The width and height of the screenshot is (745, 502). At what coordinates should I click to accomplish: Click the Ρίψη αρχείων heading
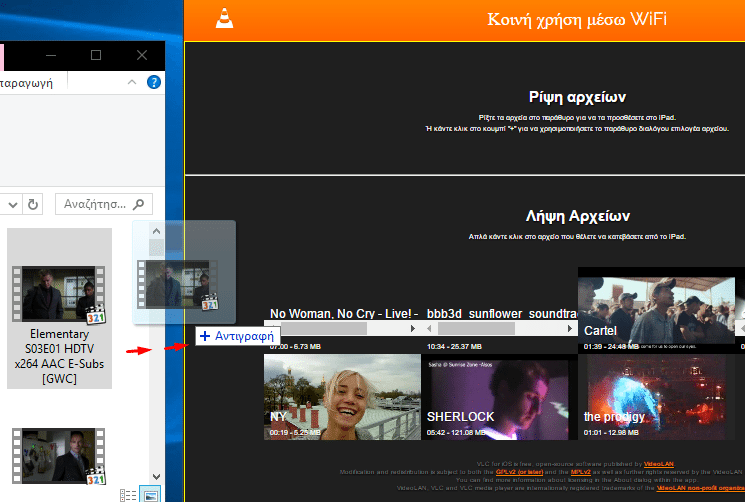(x=577, y=97)
